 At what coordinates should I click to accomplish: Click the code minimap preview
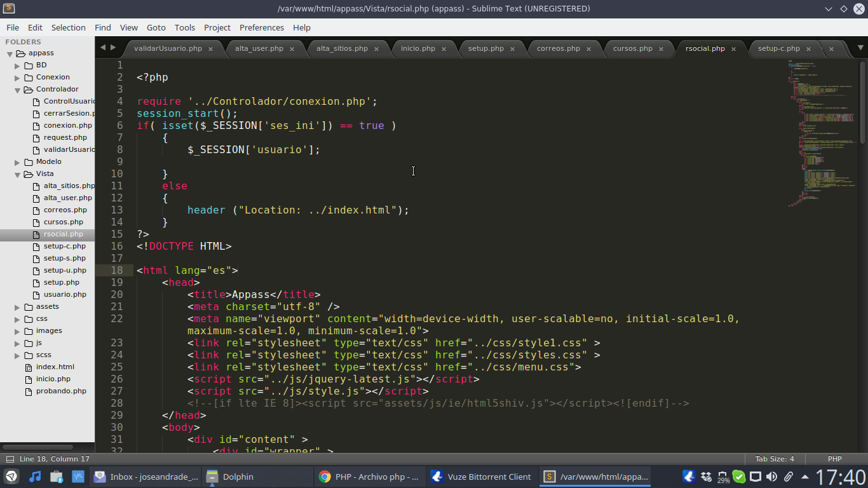823,133
